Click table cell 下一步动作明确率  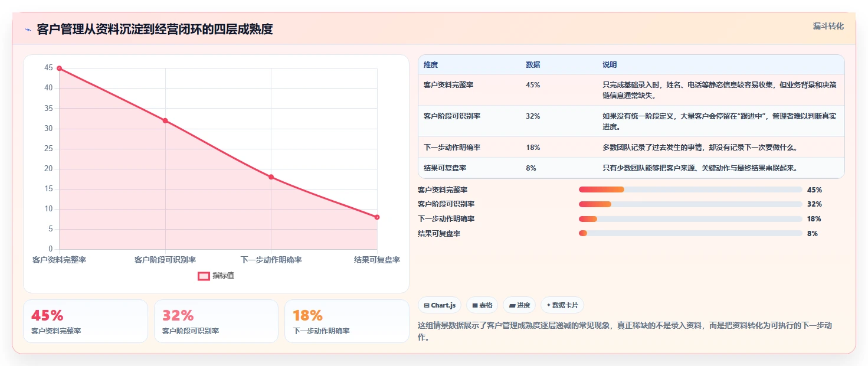pyautogui.click(x=452, y=147)
